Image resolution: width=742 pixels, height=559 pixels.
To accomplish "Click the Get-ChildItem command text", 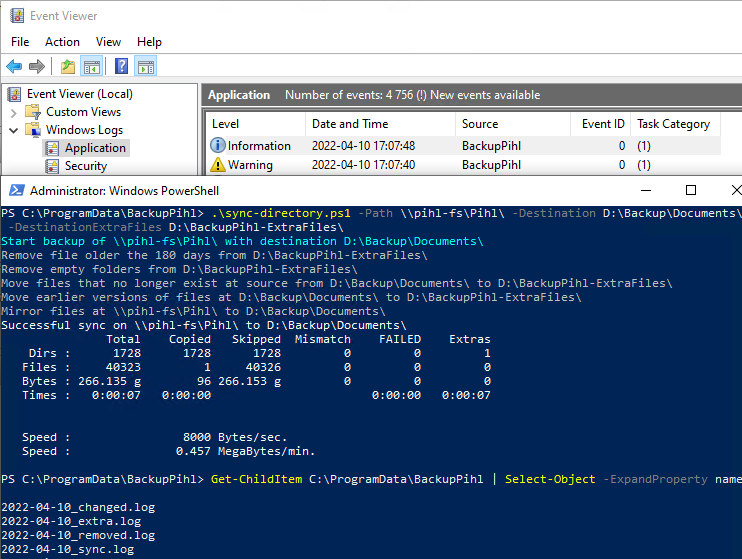I will coord(256,479).
